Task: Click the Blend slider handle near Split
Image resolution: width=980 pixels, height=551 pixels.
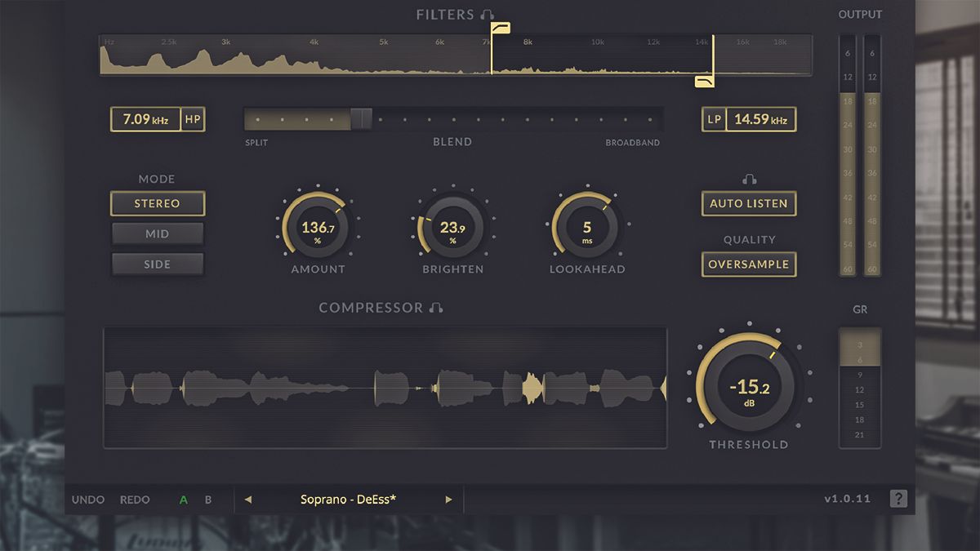Action: click(x=362, y=118)
